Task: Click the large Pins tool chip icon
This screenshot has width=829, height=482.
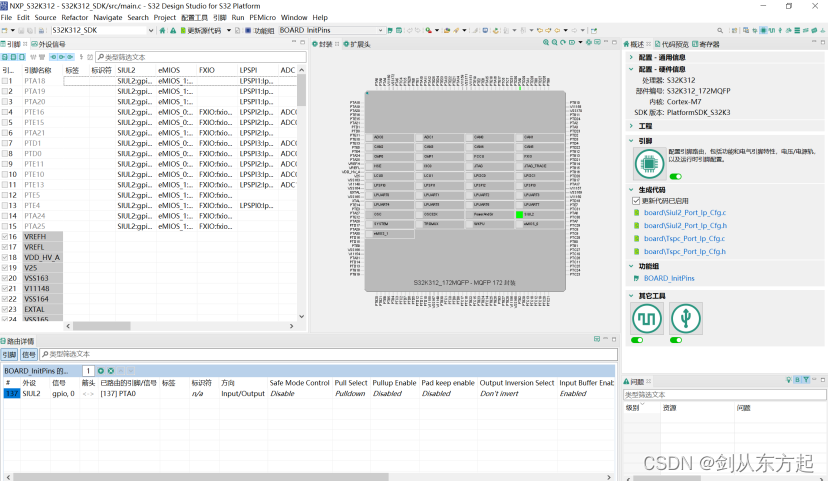Action: tap(649, 164)
